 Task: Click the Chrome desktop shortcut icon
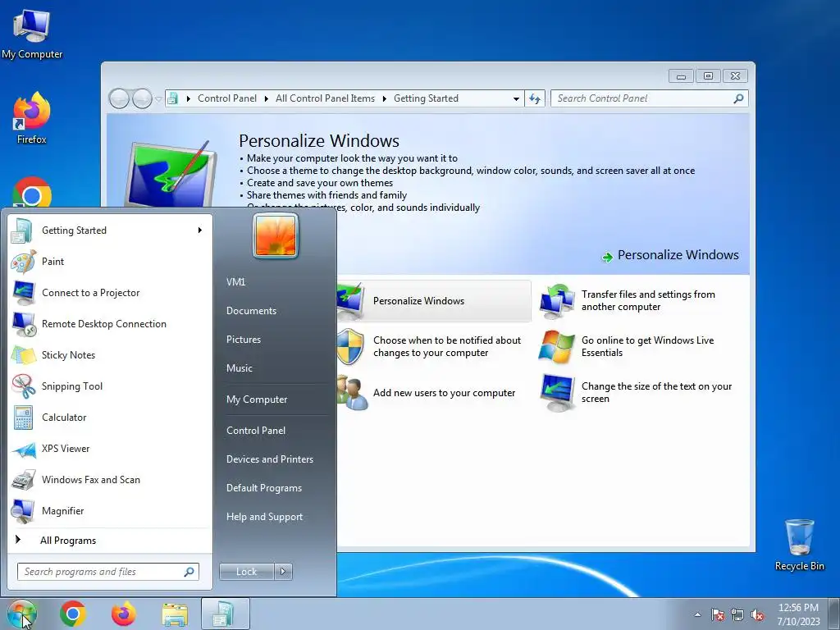32,192
